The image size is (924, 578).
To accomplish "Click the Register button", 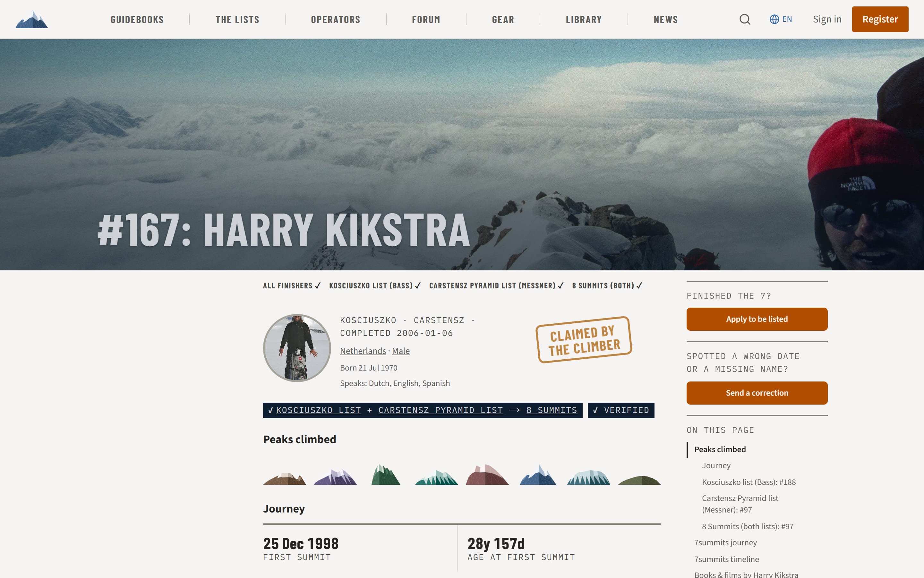I will tap(880, 19).
